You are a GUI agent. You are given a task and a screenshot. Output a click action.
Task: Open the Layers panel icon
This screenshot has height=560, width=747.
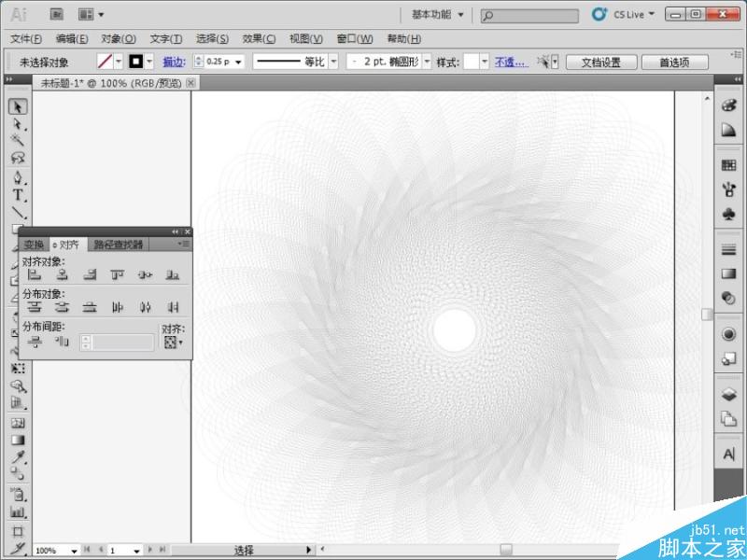tap(728, 394)
